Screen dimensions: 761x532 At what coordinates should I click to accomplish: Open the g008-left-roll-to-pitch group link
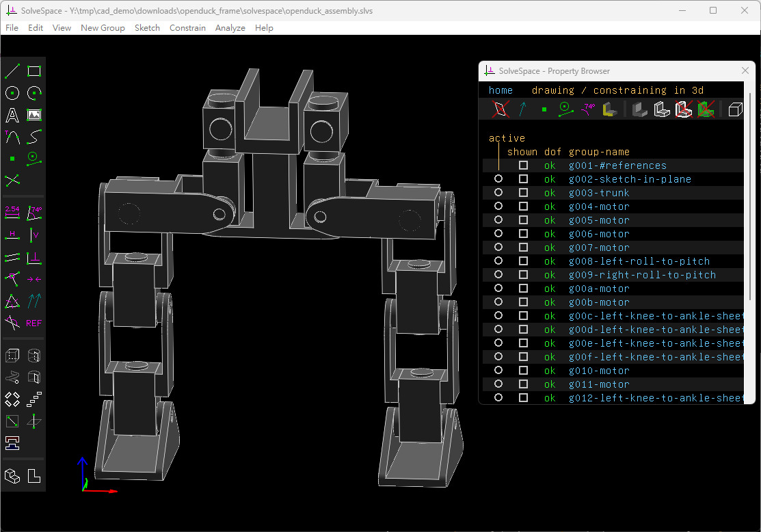639,261
